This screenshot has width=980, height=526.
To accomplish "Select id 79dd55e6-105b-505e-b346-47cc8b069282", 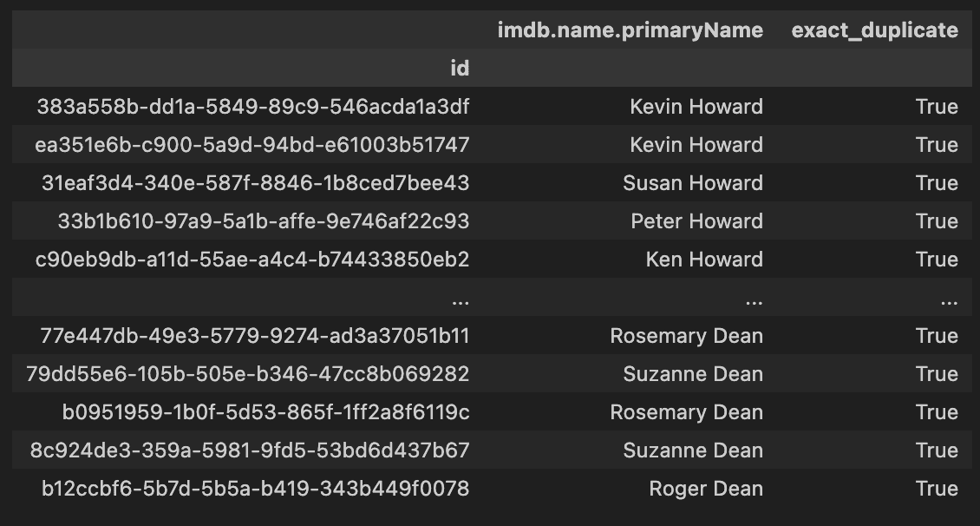I will coord(247,374).
